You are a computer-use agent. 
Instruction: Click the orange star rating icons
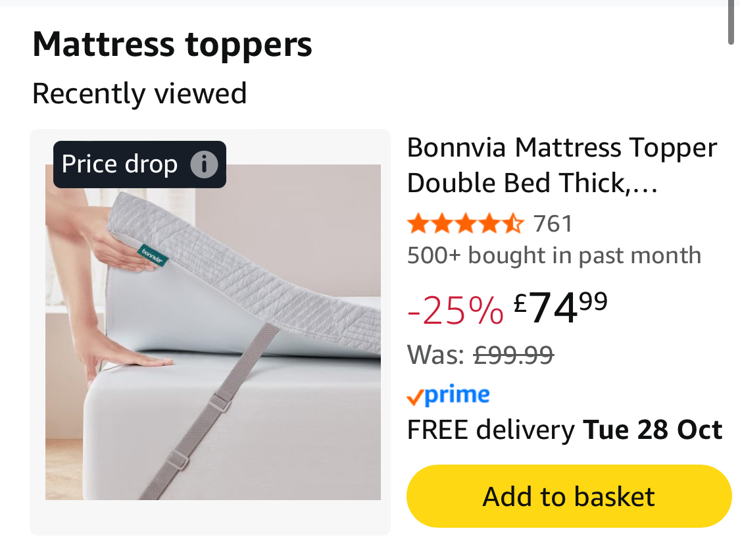point(465,224)
